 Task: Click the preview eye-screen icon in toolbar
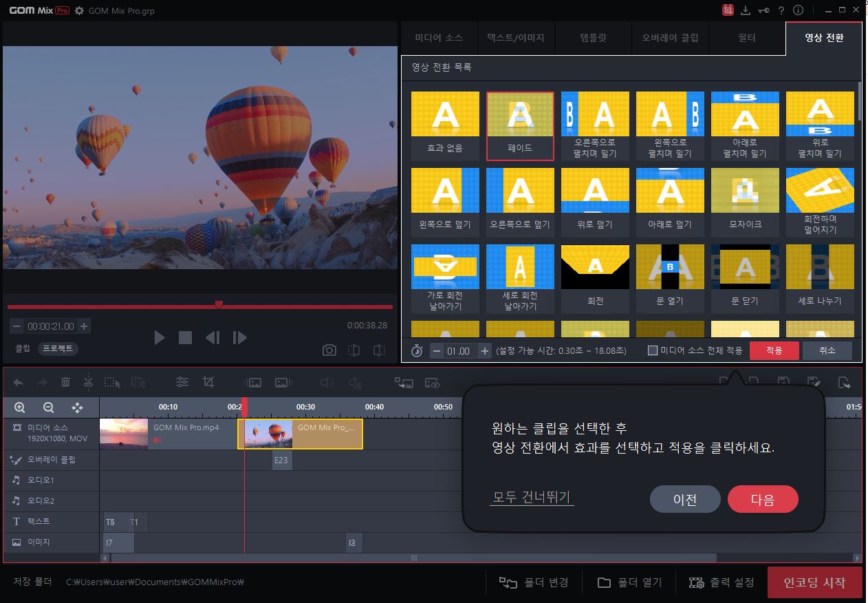pyautogui.click(x=432, y=382)
